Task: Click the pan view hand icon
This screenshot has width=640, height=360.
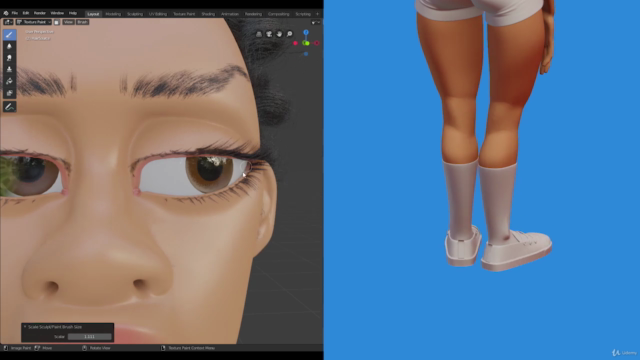Action: (279, 34)
